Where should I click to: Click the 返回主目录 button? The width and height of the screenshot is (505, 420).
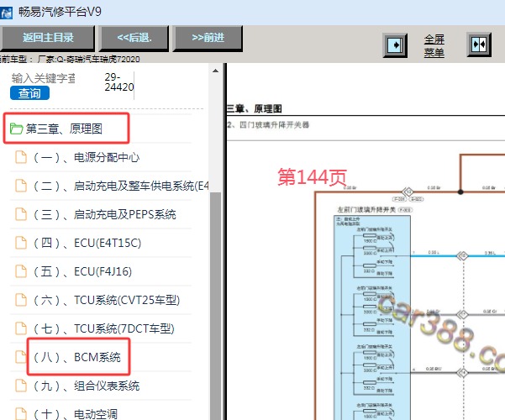point(47,38)
